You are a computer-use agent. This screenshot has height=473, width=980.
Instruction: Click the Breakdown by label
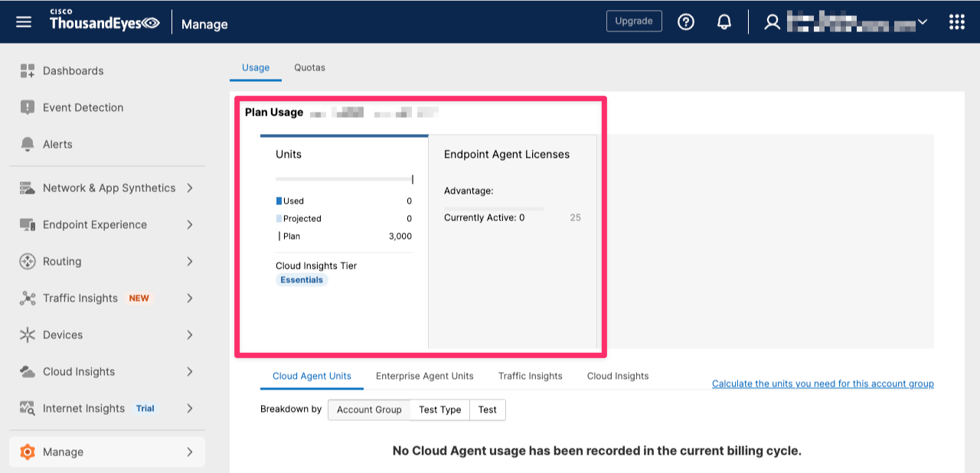pos(291,409)
